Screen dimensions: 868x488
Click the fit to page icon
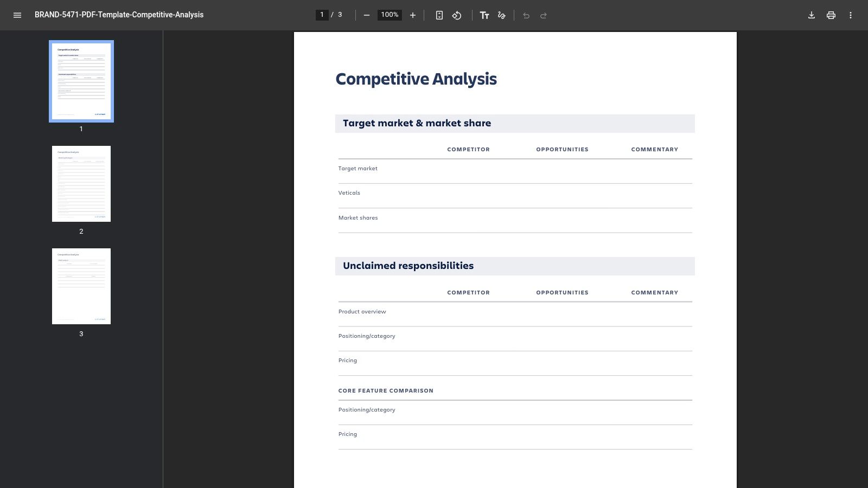point(439,15)
